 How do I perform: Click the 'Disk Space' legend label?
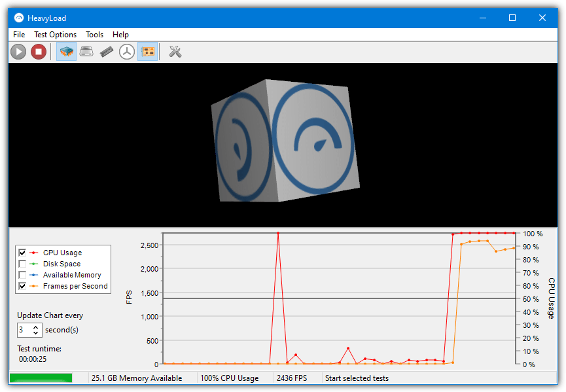(62, 264)
